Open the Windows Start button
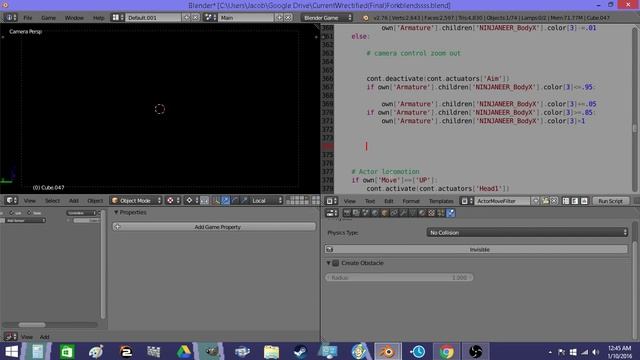This screenshot has width=640, height=360. [x=11, y=351]
